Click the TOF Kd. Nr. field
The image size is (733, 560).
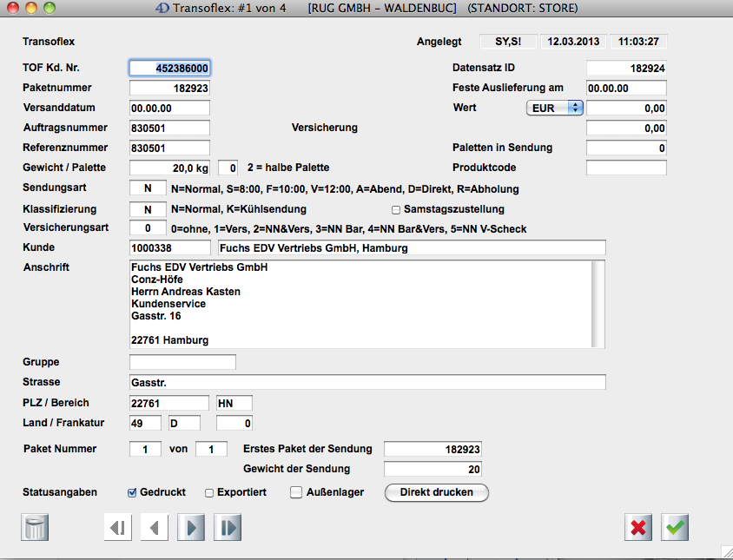(170, 68)
